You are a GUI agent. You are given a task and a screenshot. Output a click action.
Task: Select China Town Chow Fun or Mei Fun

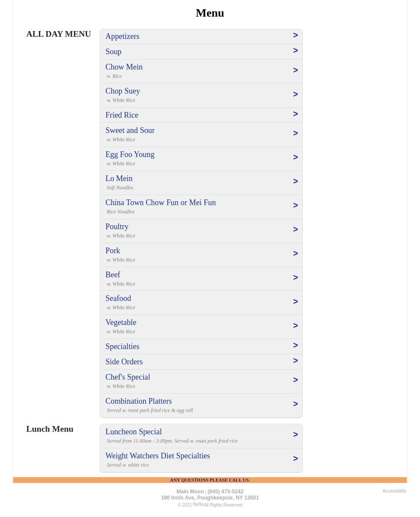click(161, 203)
